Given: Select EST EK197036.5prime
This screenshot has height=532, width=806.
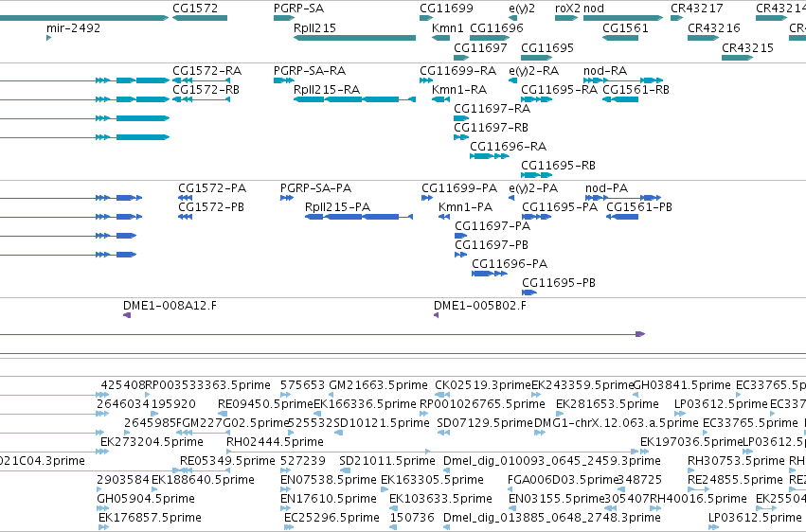Looking at the screenshot, I should click(643, 452).
